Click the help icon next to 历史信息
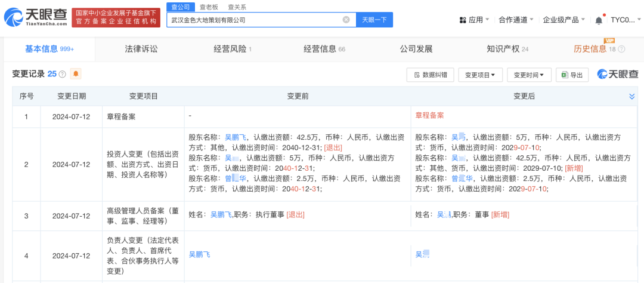 click(x=621, y=50)
